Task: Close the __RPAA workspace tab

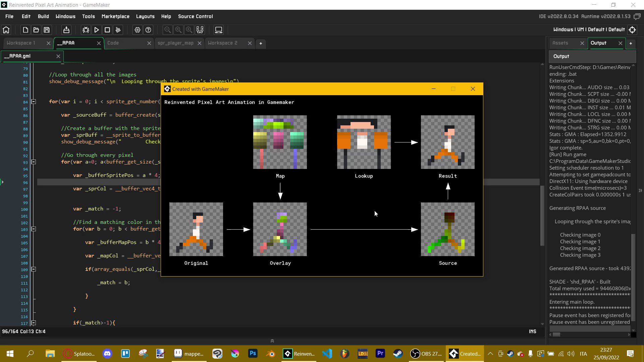Action: [x=99, y=43]
